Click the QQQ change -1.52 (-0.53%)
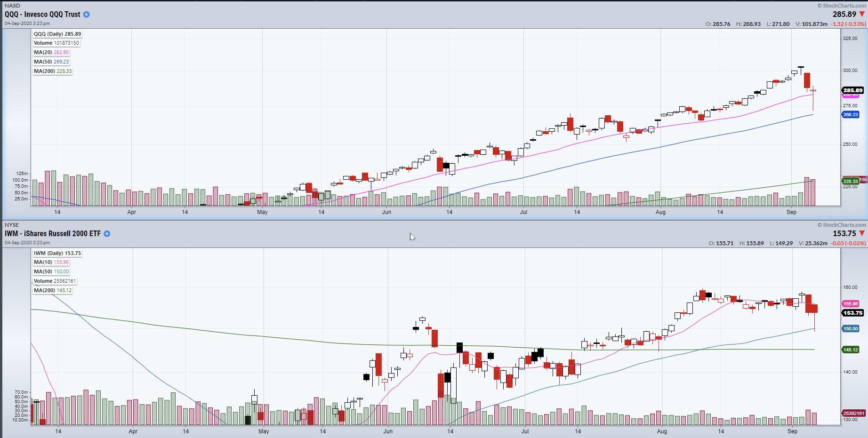Image resolution: width=868 pixels, height=438 pixels. coord(848,24)
